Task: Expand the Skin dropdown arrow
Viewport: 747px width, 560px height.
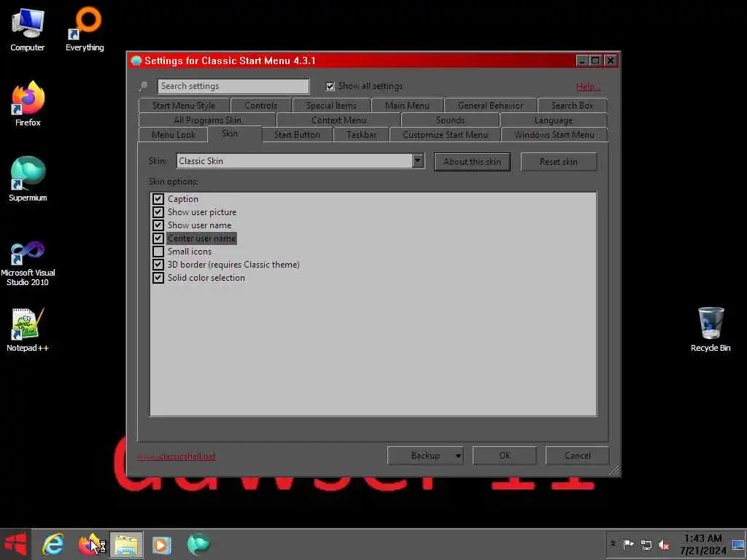Action: (x=418, y=160)
